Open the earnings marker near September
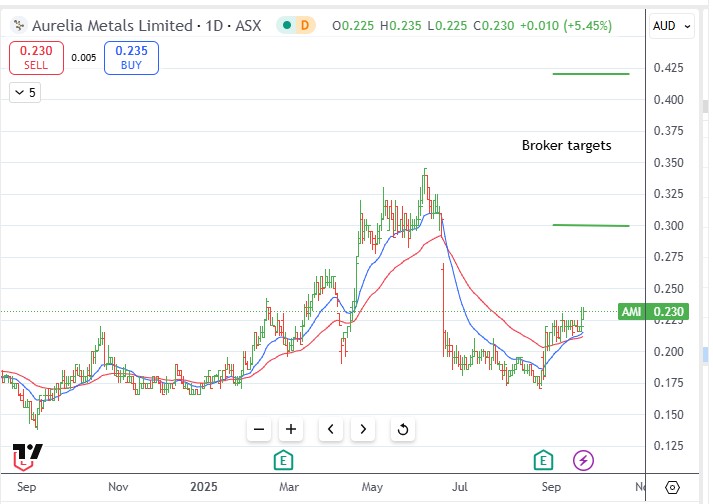Image resolution: width=713 pixels, height=504 pixels. click(x=543, y=460)
